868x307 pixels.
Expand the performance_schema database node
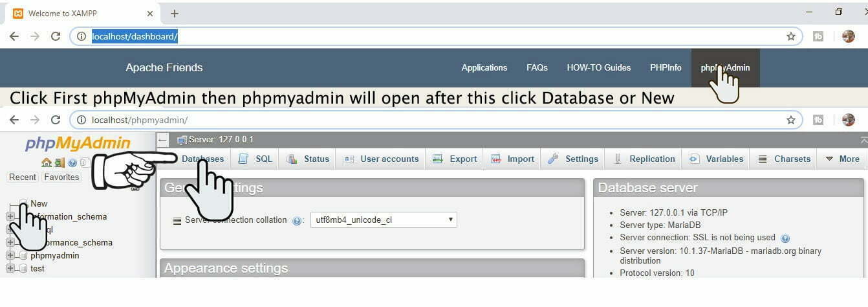pyautogui.click(x=10, y=242)
